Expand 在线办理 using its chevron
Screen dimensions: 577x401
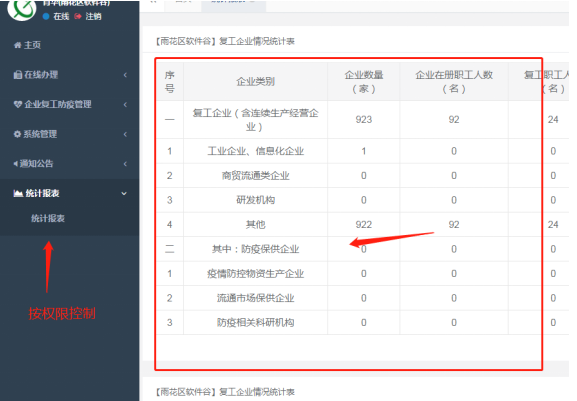pos(125,75)
